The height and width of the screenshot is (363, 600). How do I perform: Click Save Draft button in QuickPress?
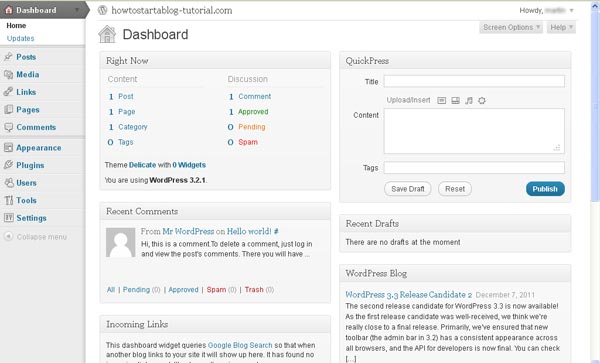(x=408, y=189)
